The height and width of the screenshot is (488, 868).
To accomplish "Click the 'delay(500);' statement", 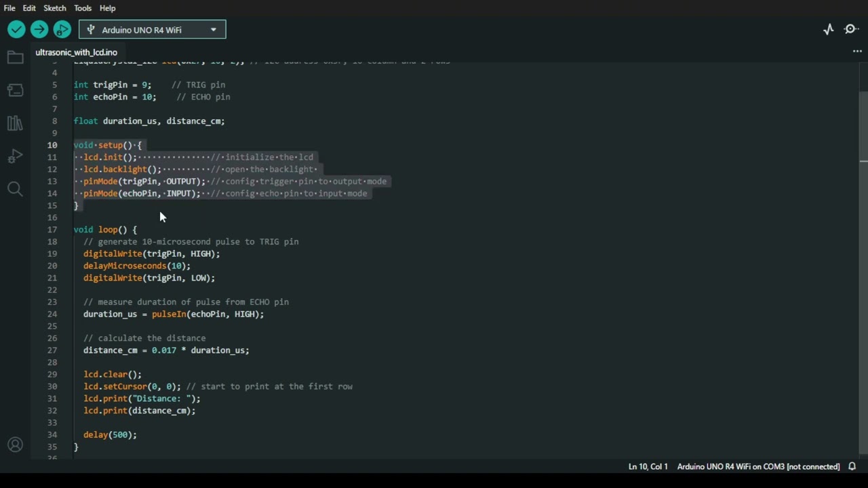I will tap(110, 435).
